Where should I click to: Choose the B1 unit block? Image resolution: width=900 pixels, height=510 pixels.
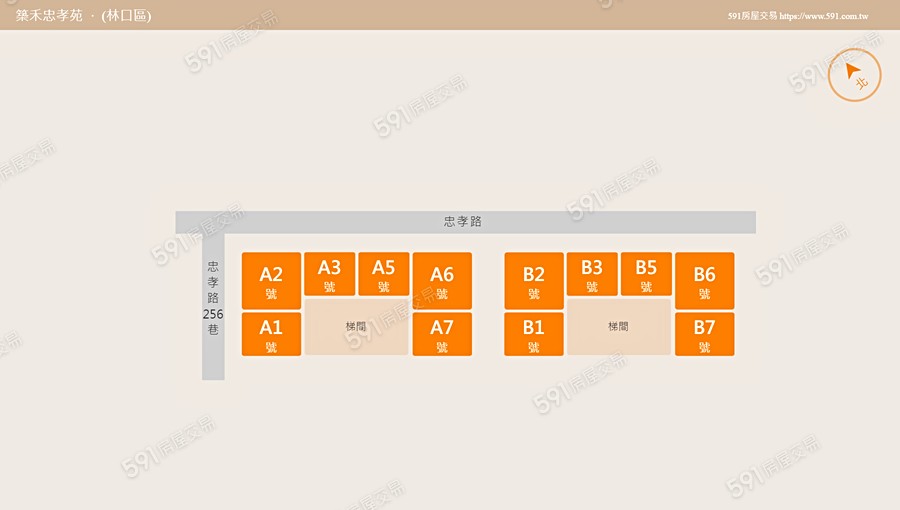534,334
